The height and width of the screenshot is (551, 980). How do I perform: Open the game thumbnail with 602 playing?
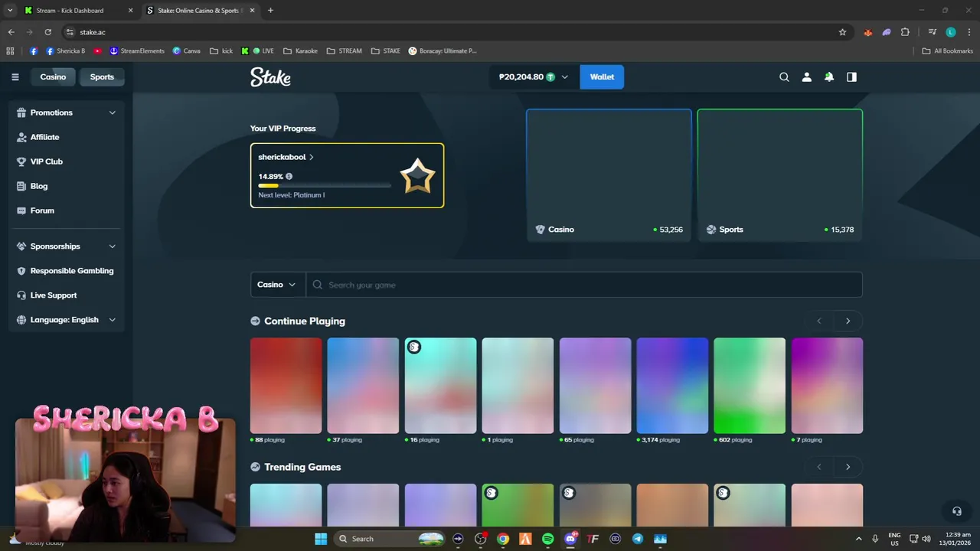[750, 386]
